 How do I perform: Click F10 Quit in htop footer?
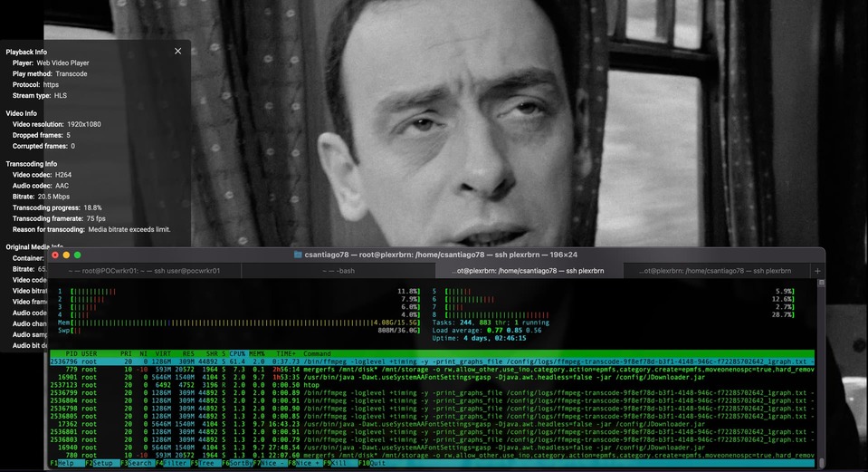coord(372,463)
